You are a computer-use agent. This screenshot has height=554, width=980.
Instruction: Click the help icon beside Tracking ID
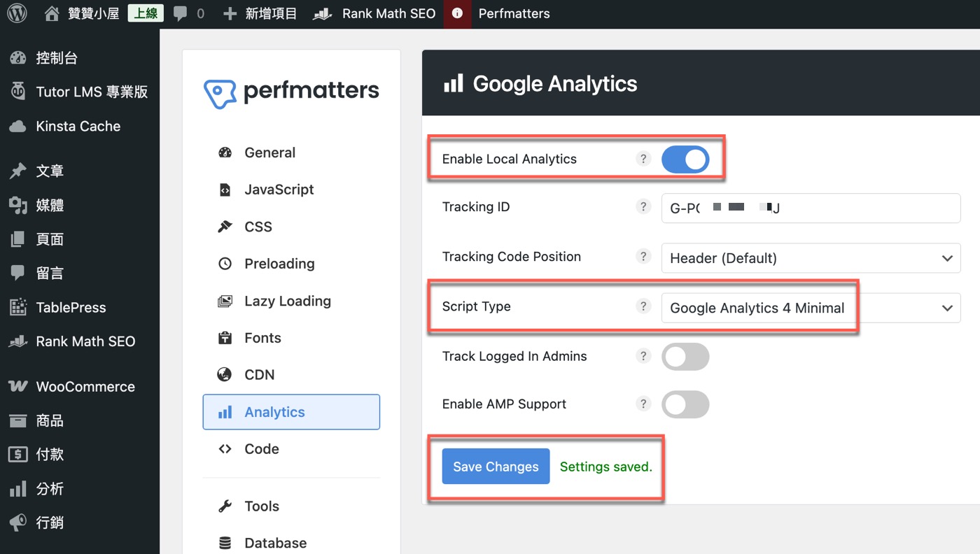pos(643,207)
